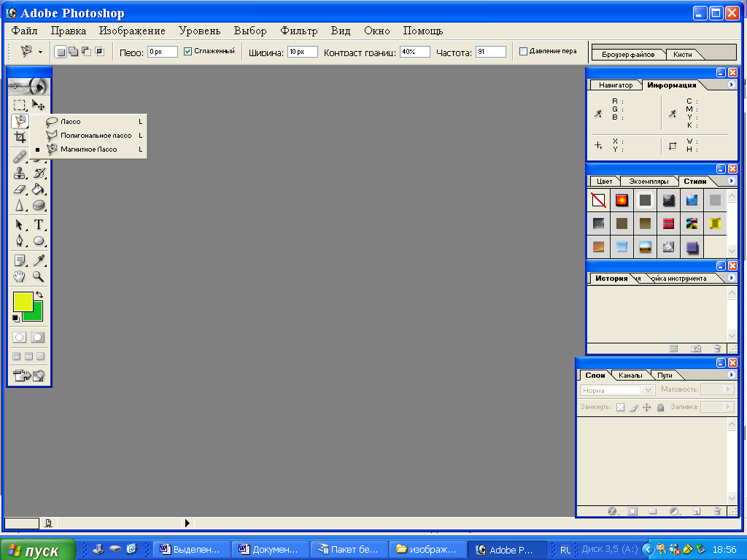
Task: Select New selection mode button
Action: click(61, 52)
